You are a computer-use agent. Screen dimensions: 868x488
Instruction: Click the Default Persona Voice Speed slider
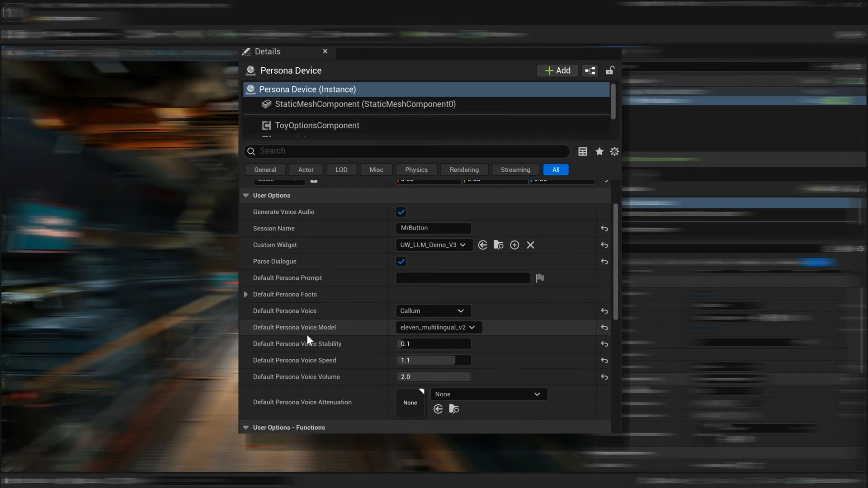click(433, 360)
